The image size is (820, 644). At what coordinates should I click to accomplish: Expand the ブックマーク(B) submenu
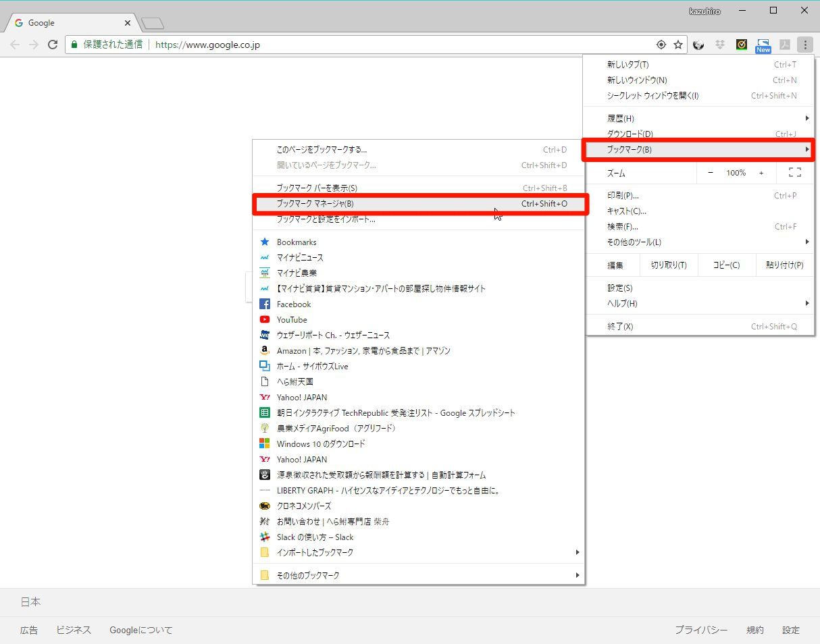coord(700,149)
